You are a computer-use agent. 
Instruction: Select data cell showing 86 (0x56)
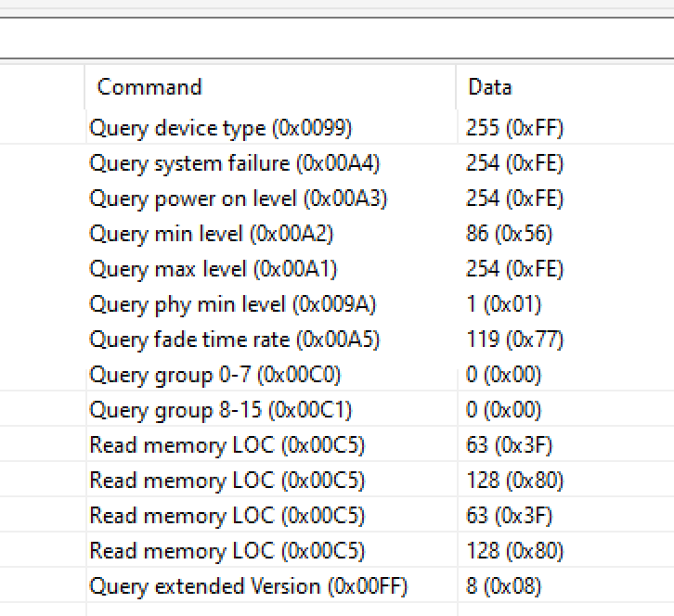click(x=510, y=234)
